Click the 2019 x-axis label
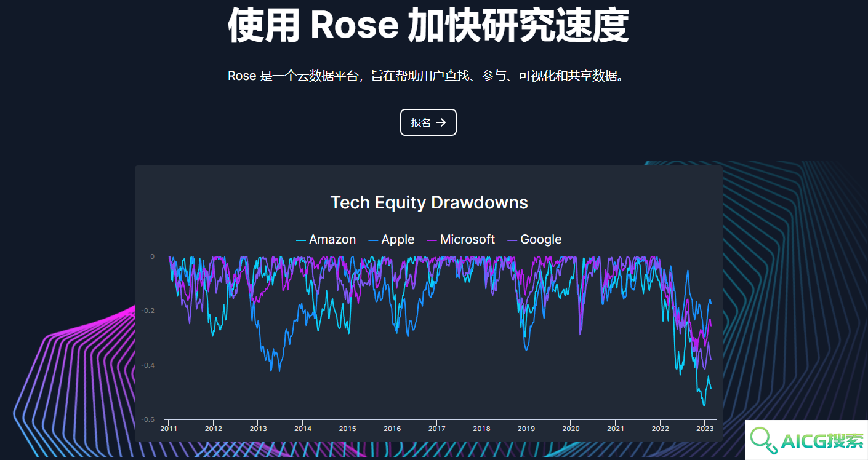868x460 pixels. [526, 429]
